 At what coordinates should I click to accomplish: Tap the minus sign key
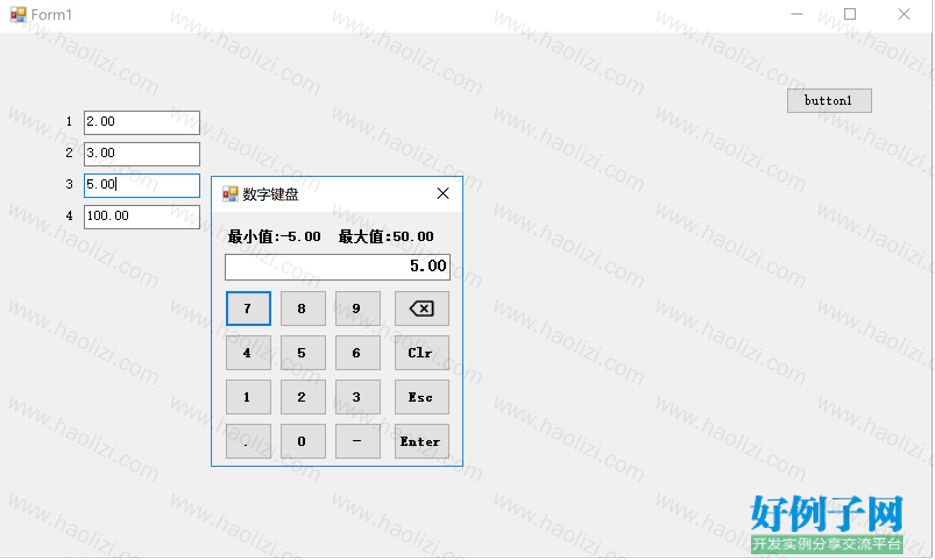tap(357, 441)
